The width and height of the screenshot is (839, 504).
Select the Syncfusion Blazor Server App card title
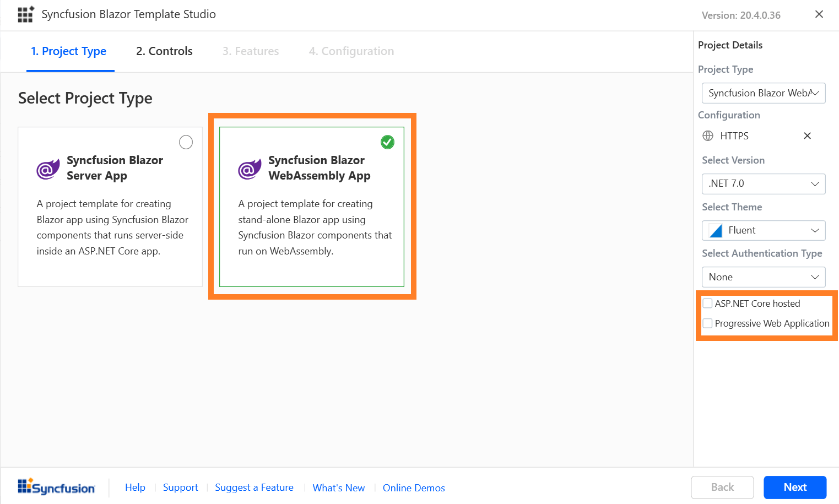tap(115, 168)
